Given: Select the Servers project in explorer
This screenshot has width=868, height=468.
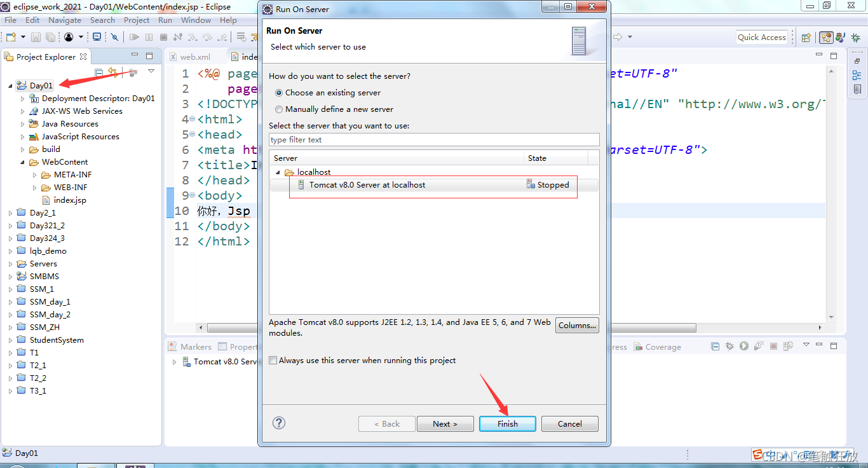Looking at the screenshot, I should [37, 264].
